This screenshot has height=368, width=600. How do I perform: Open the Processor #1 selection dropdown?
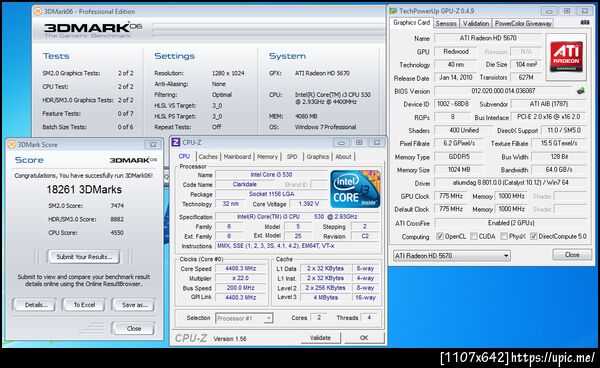(x=244, y=318)
